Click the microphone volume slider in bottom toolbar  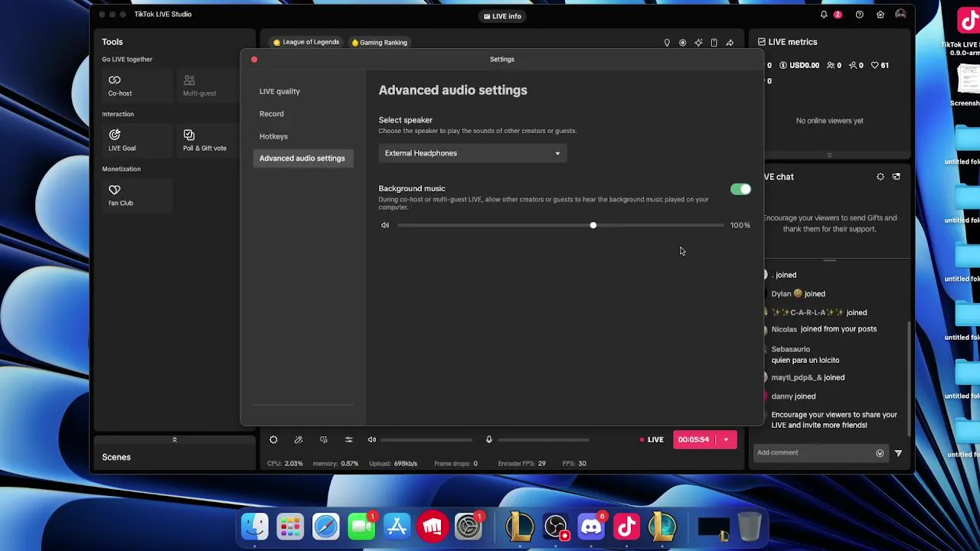[544, 439]
